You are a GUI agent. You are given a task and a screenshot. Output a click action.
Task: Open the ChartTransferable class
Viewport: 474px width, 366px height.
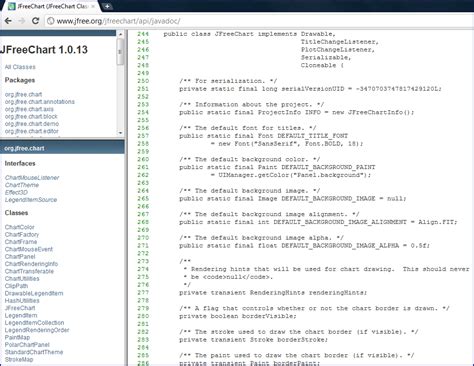(x=29, y=271)
